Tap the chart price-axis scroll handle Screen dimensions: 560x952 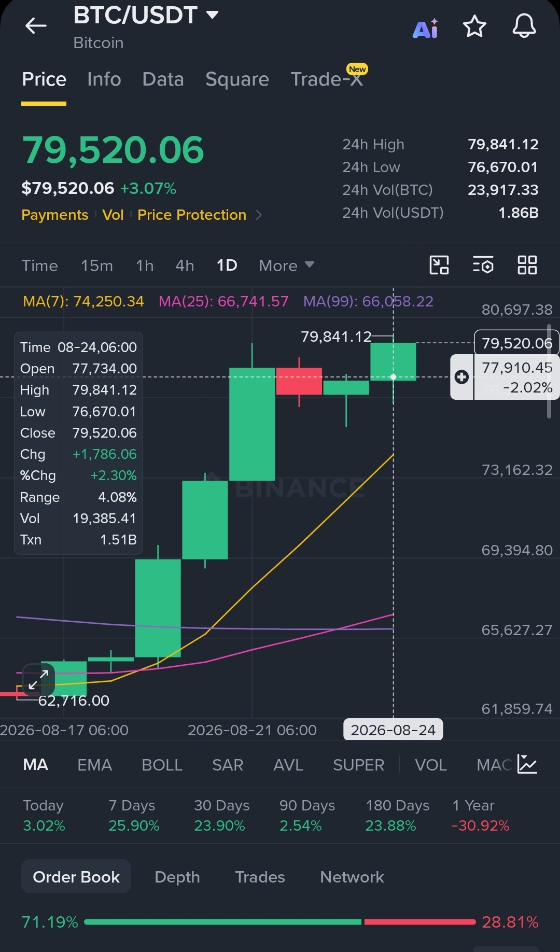549,371
